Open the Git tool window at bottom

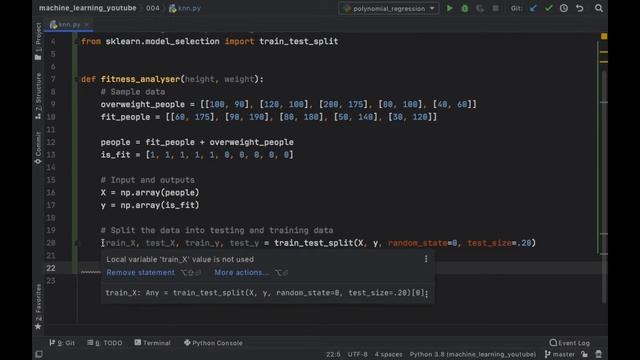pos(62,343)
